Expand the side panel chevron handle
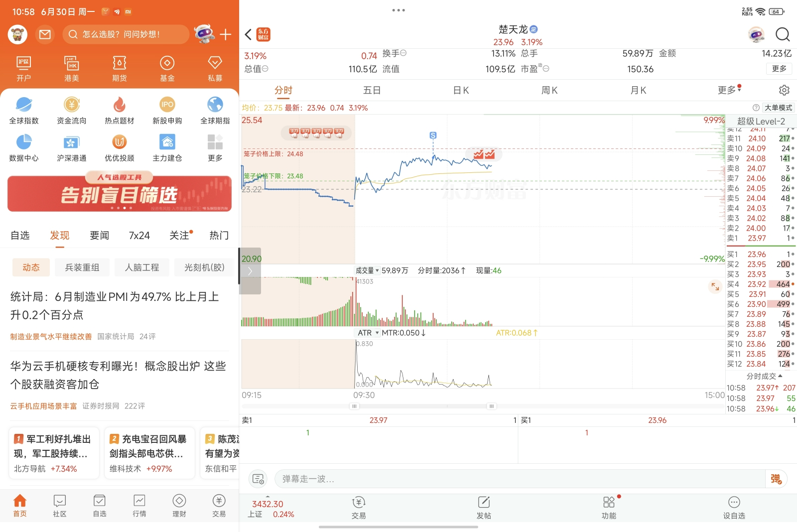Image resolution: width=797 pixels, height=532 pixels. click(x=250, y=271)
